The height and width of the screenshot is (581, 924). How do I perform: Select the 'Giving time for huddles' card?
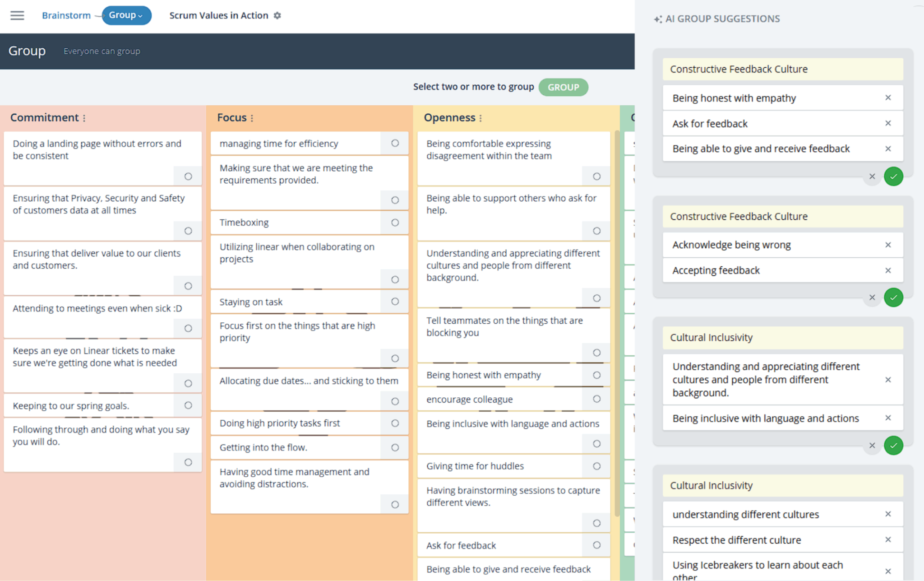pos(596,466)
